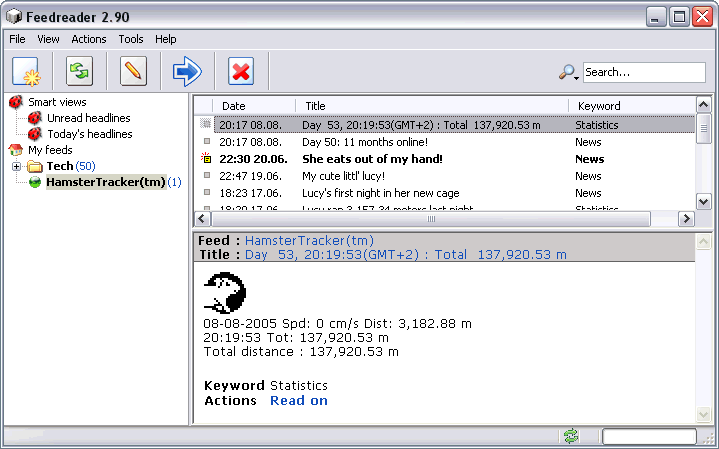Select the HamsterTracker(tm) feed

pos(106,182)
